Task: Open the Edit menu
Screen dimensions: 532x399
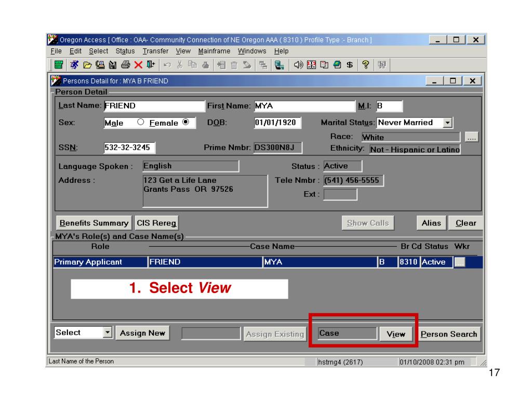Action: pyautogui.click(x=75, y=51)
